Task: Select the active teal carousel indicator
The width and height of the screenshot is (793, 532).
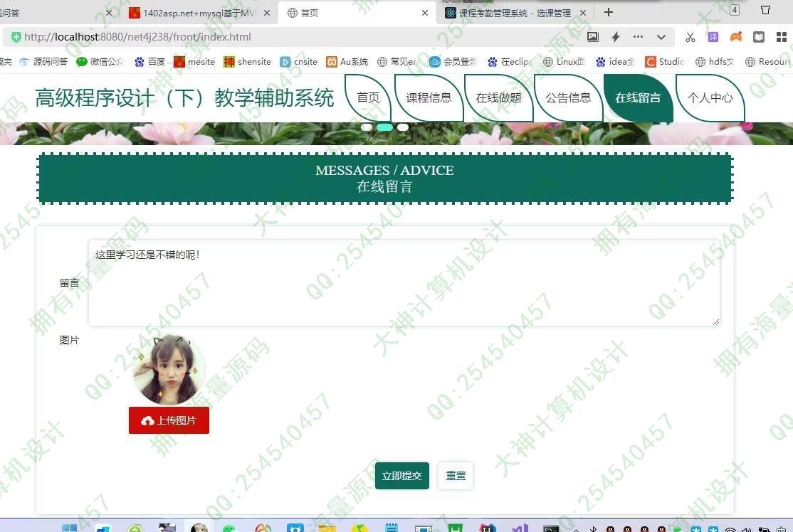Action: 385,127
